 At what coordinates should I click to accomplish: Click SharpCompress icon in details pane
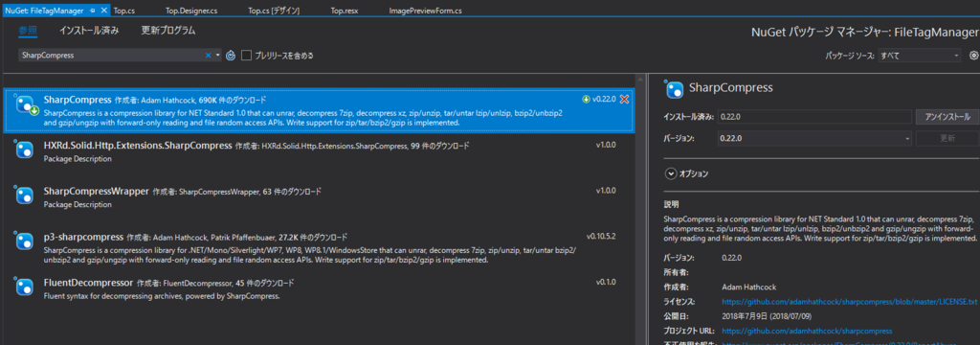click(x=675, y=89)
